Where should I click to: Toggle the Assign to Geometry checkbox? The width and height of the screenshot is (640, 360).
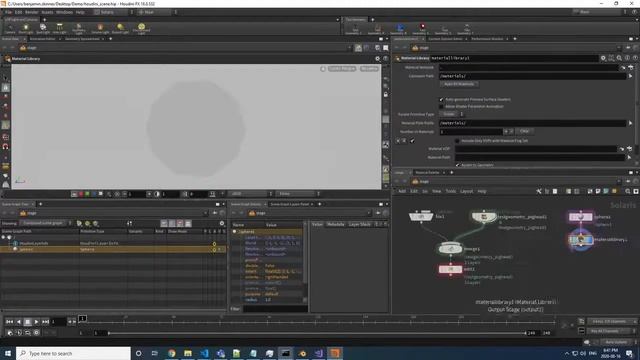[x=457, y=165]
